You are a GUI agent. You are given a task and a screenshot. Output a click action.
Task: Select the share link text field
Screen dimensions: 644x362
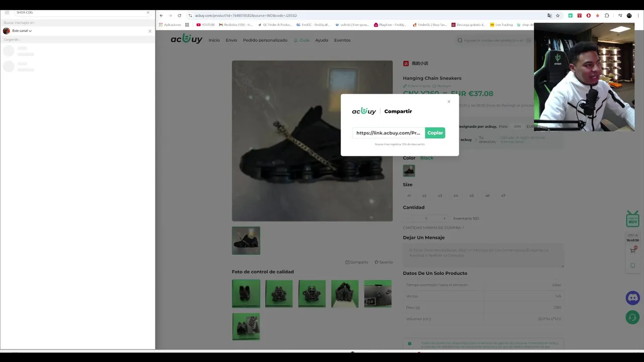pyautogui.click(x=388, y=133)
